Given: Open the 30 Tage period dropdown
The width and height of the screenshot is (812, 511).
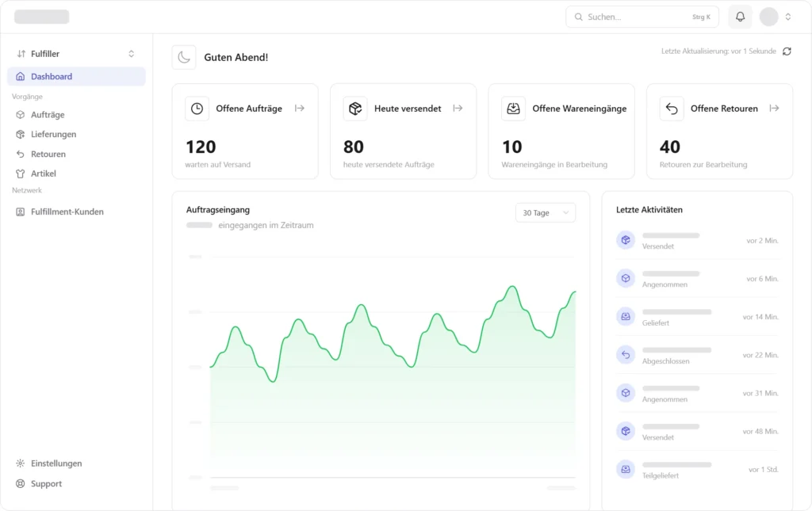Looking at the screenshot, I should point(546,212).
